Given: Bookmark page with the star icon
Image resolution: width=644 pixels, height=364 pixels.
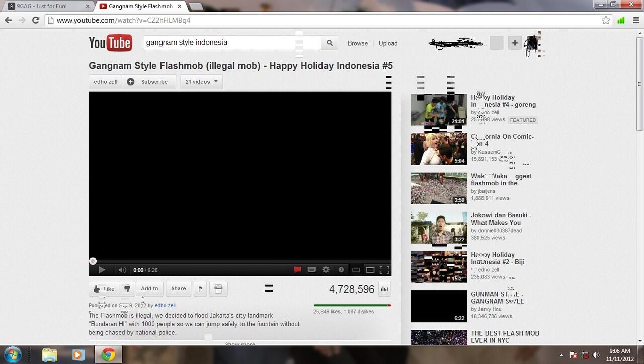Looking at the screenshot, I should click(606, 21).
